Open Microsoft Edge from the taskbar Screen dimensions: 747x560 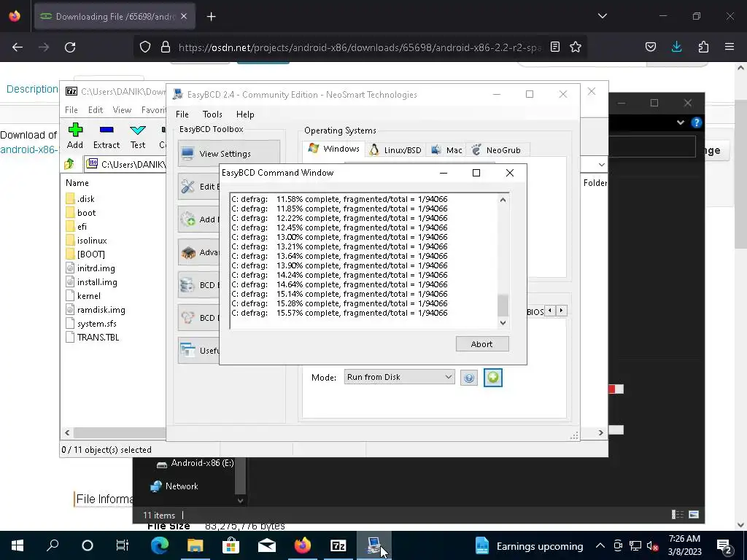pos(160,545)
